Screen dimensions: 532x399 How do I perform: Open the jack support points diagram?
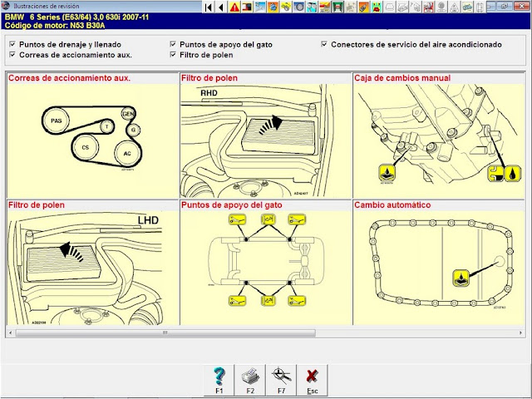[x=266, y=268]
